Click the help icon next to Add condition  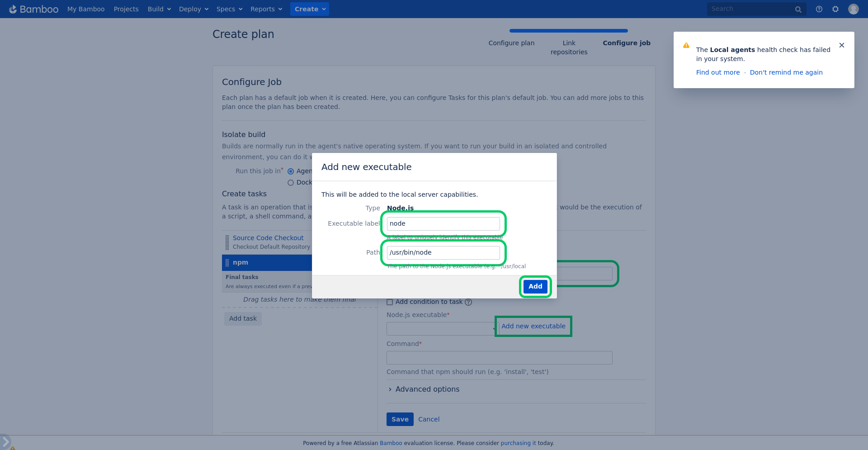468,302
